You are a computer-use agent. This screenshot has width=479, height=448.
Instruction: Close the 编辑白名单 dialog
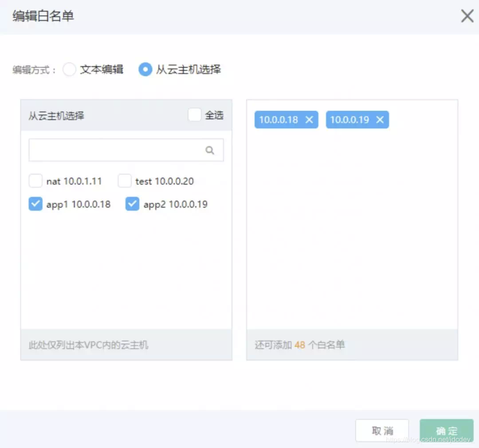click(467, 16)
